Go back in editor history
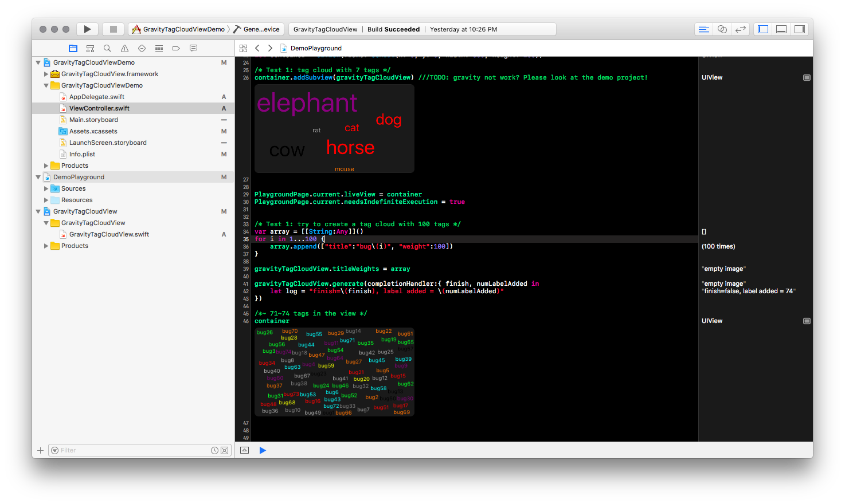The height and width of the screenshot is (504, 845). [x=257, y=48]
